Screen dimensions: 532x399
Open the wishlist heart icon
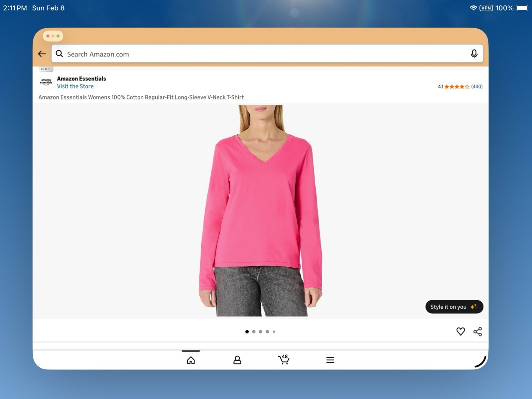tap(461, 331)
